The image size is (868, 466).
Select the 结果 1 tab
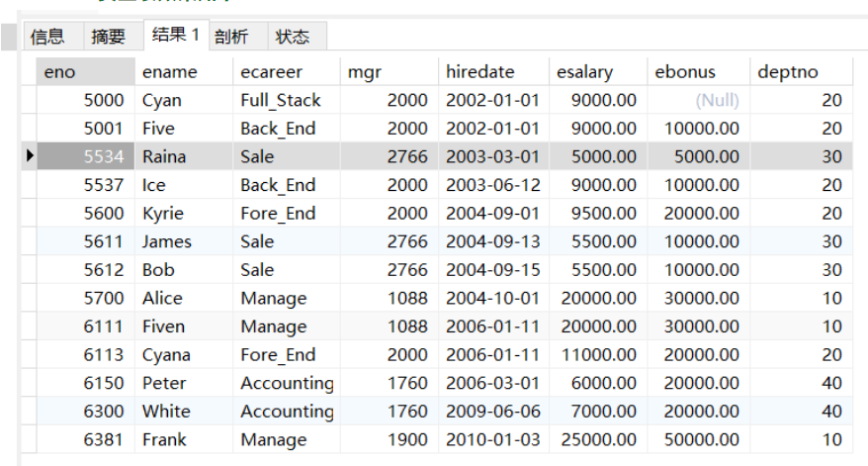[x=175, y=35]
